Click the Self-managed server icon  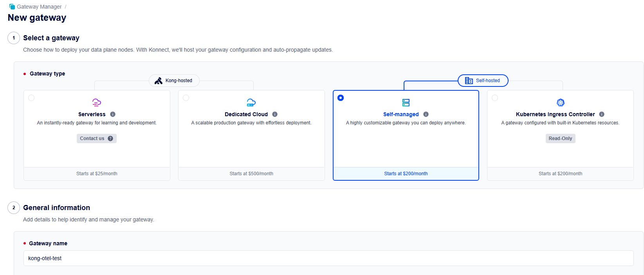pyautogui.click(x=406, y=102)
